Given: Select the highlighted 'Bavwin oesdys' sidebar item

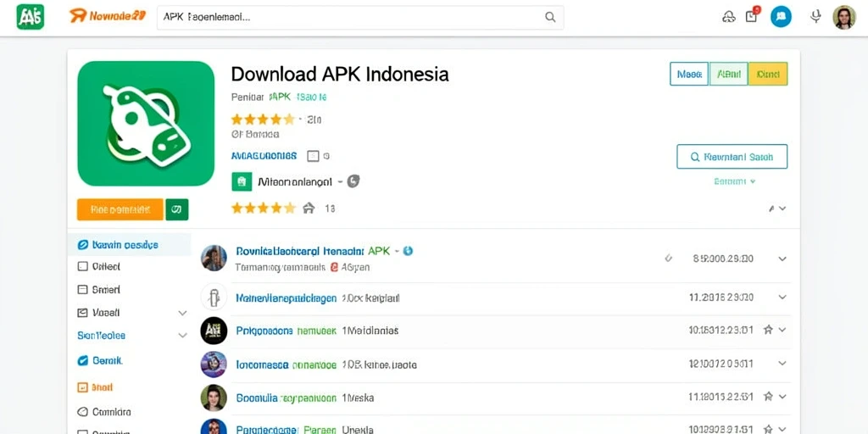Looking at the screenshot, I should [x=129, y=244].
